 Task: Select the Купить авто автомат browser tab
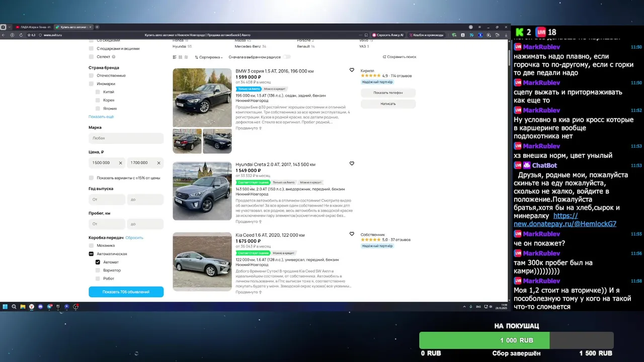tap(73, 27)
